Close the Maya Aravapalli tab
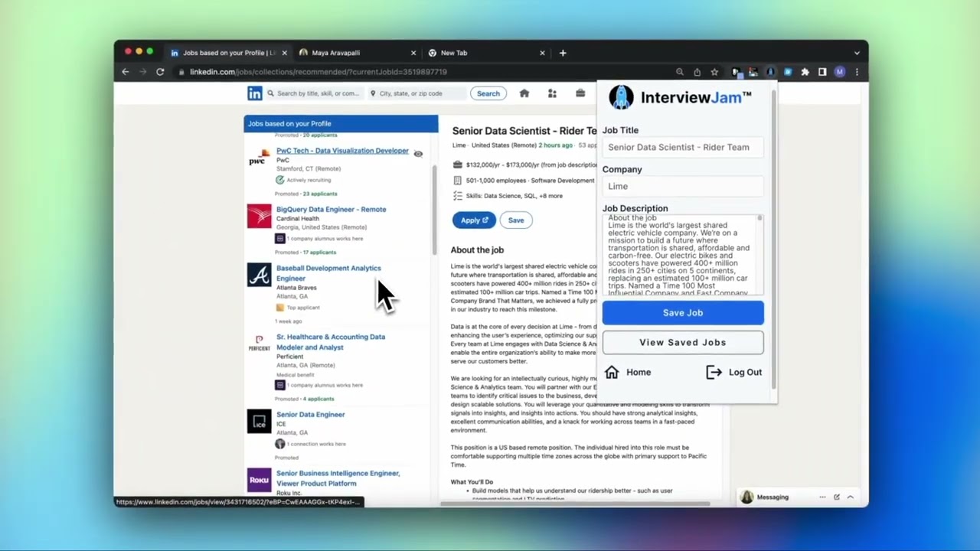The image size is (980, 551). point(413,53)
